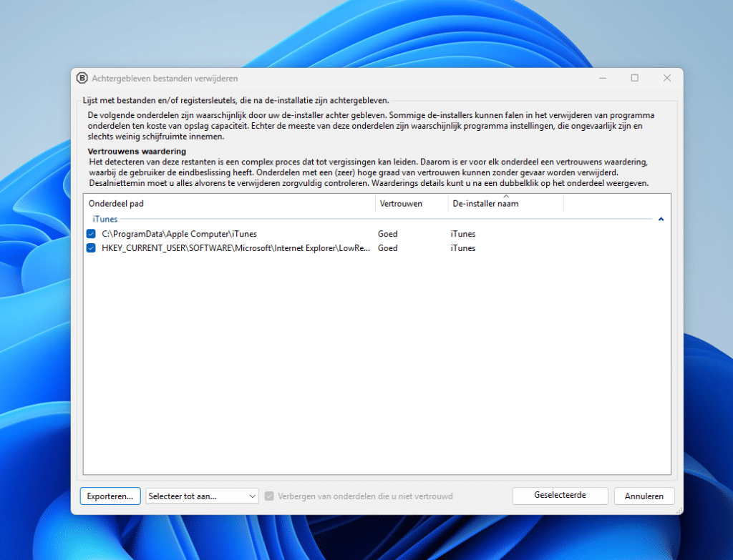
Task: Uncheck the HKEY_CURRENT_USER registry entry checkbox
Action: (x=91, y=248)
